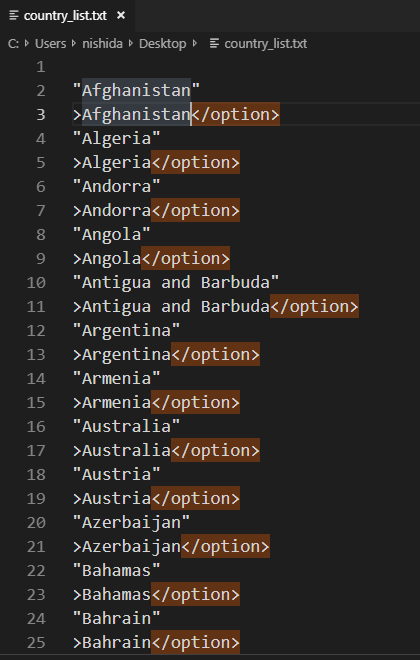Click the file icon in the breadcrumb
The width and height of the screenshot is (420, 660).
[x=215, y=43]
